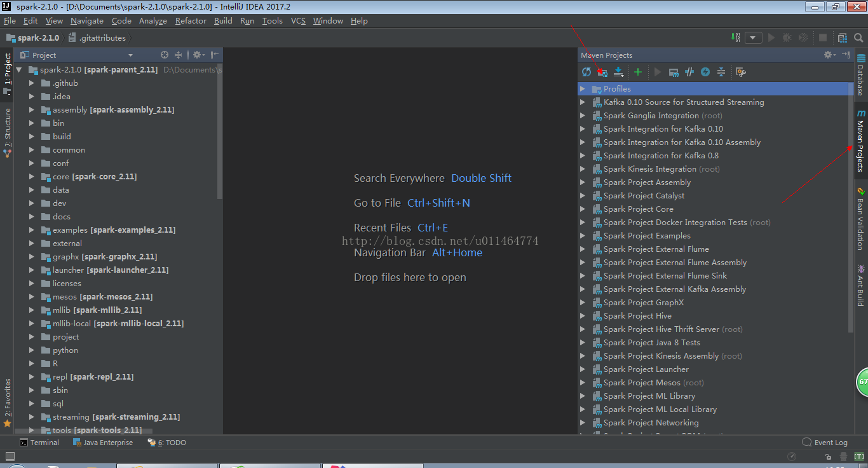This screenshot has height=468, width=868.
Task: Hide the Project tool window
Action: (215, 55)
